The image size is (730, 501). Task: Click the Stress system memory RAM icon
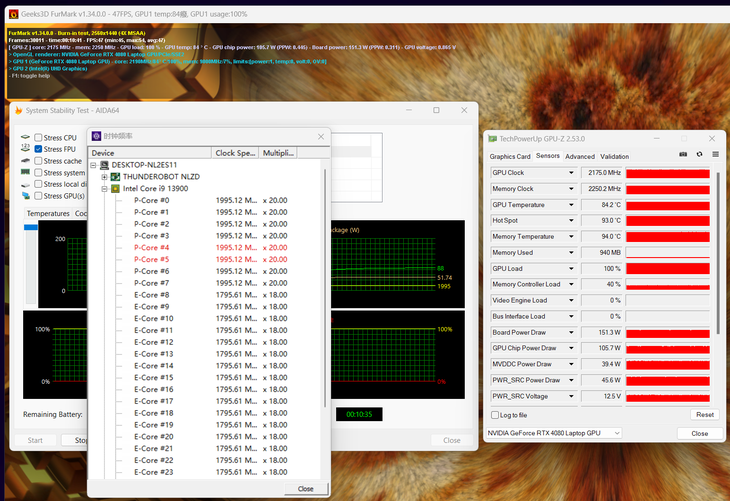pyautogui.click(x=26, y=172)
